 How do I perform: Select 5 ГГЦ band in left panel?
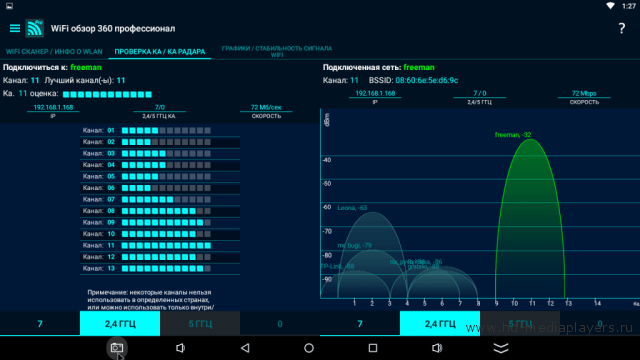click(200, 324)
